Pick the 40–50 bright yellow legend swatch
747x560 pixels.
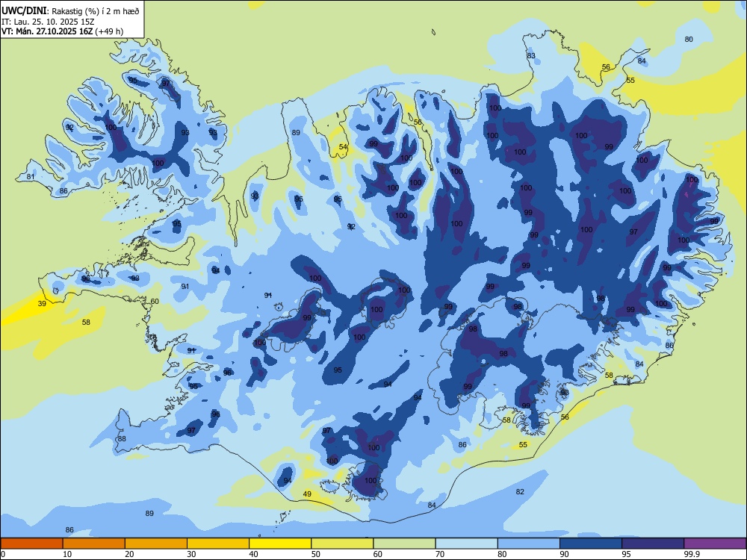pos(280,544)
